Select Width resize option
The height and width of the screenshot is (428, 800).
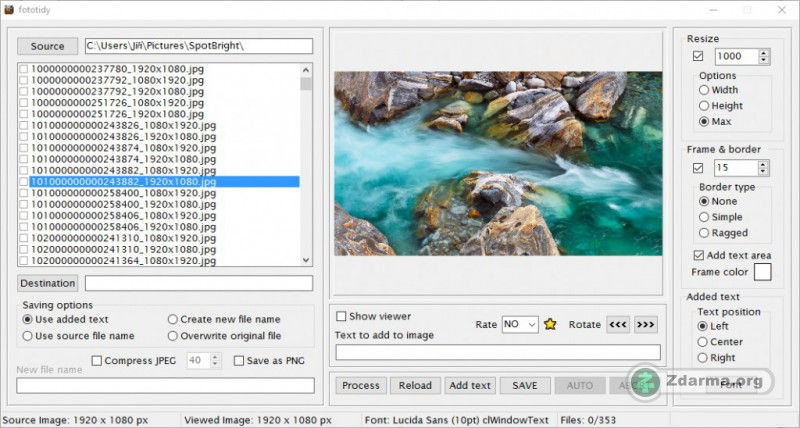pyautogui.click(x=704, y=90)
